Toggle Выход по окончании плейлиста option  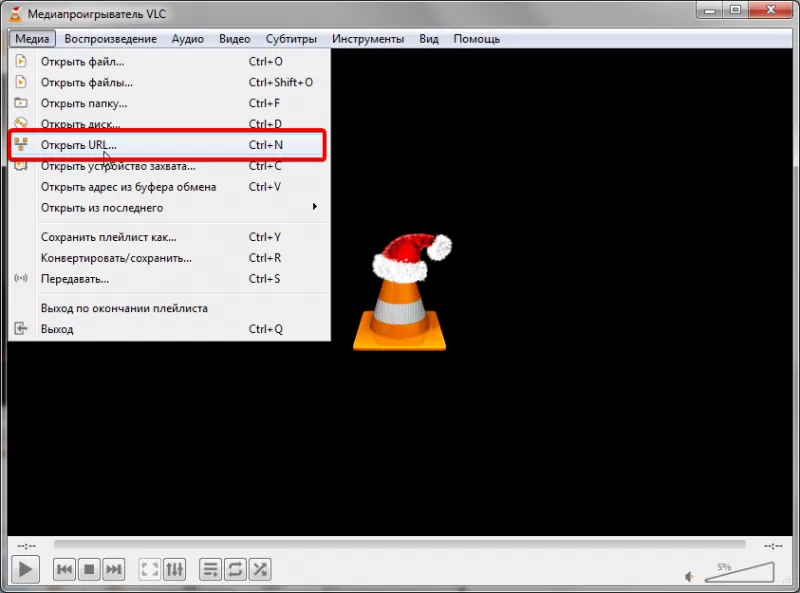click(169, 308)
